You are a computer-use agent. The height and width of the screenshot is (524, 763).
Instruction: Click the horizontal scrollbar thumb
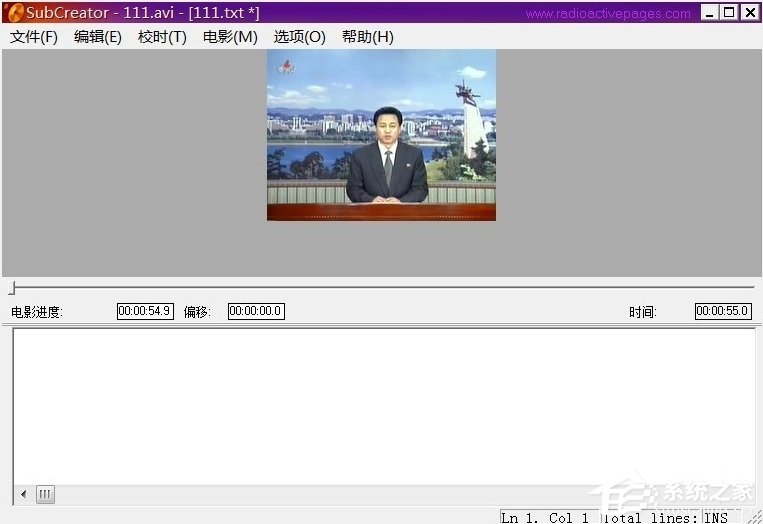(x=46, y=494)
